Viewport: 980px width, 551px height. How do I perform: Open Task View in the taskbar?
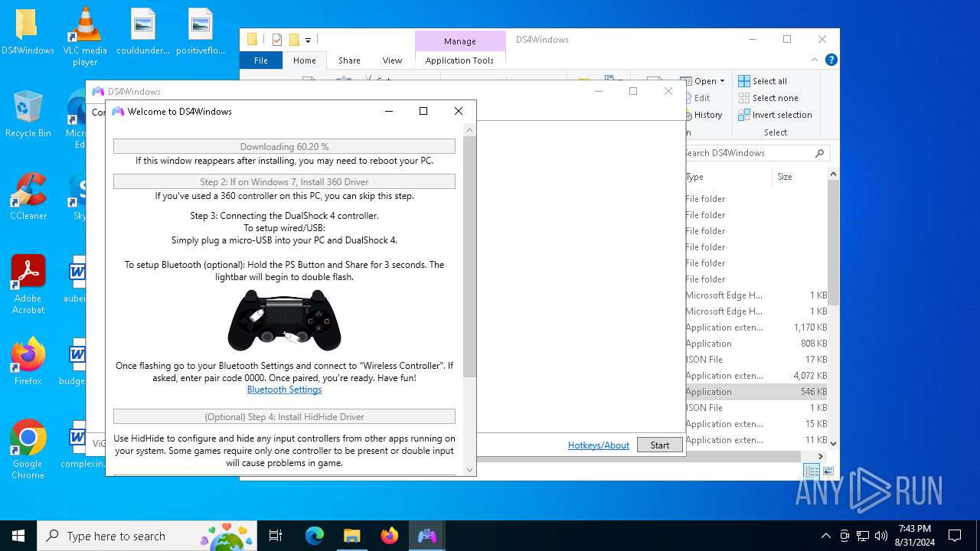[x=276, y=536]
